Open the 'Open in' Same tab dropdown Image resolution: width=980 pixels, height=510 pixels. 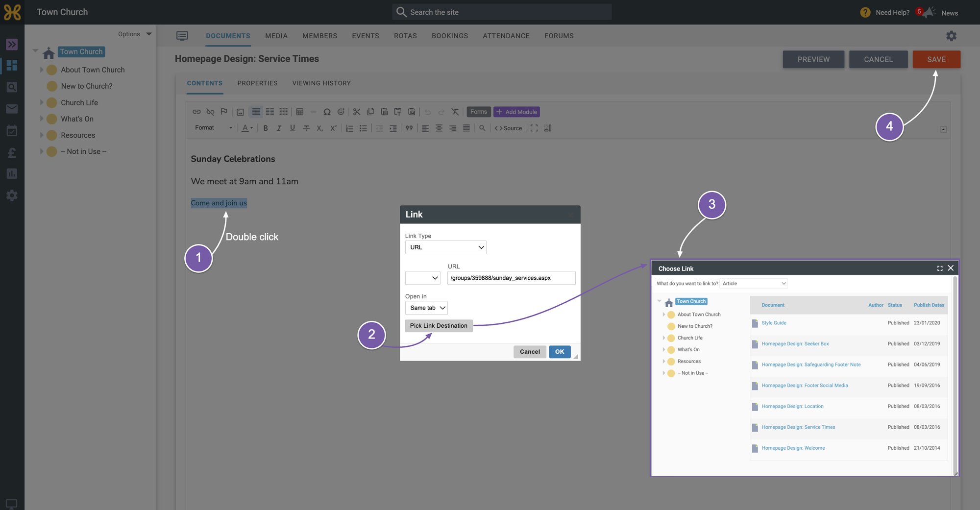coord(426,308)
